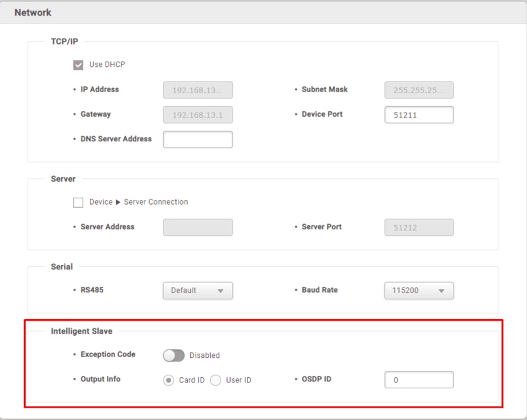This screenshot has width=527, height=420.
Task: Enable Device to Server Connection checkbox
Action: [x=78, y=202]
